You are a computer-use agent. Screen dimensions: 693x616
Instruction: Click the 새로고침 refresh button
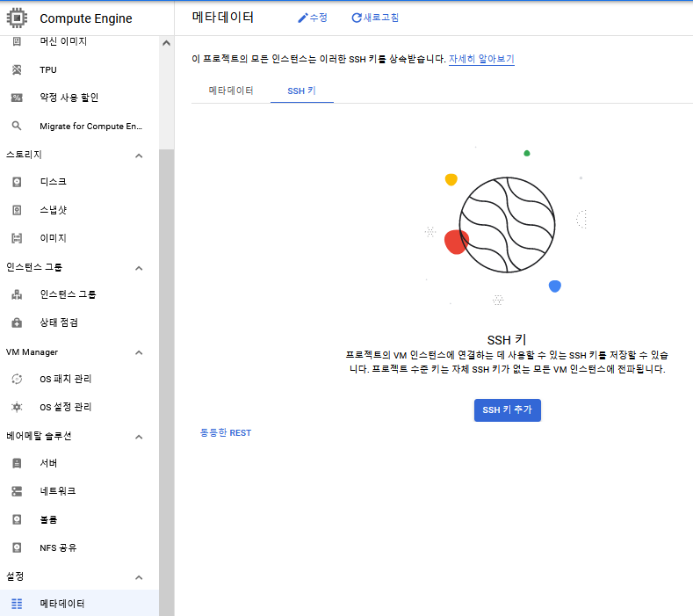[375, 18]
